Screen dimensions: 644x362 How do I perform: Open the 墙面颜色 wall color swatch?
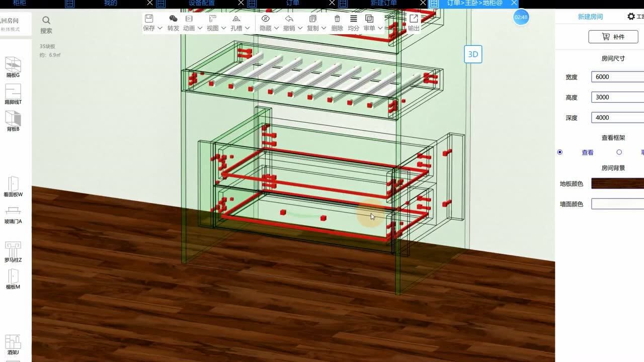[x=617, y=204]
